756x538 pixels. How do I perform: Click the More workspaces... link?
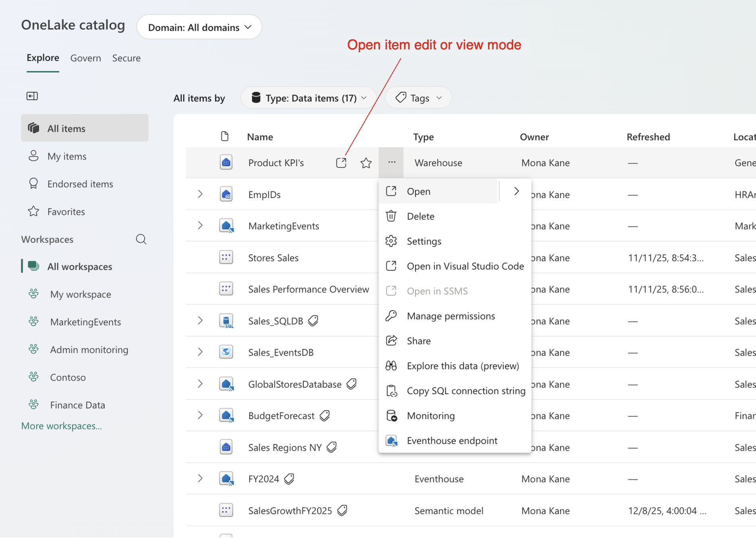61,426
